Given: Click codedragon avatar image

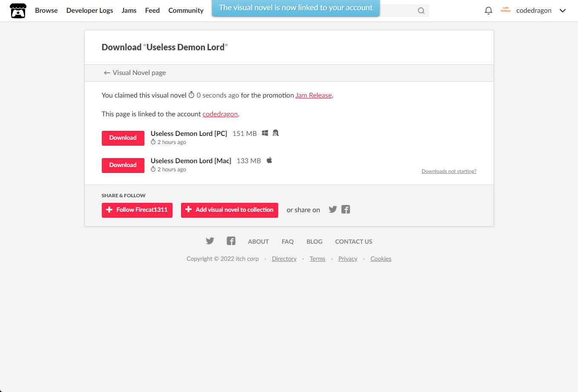Looking at the screenshot, I should 506,10.
